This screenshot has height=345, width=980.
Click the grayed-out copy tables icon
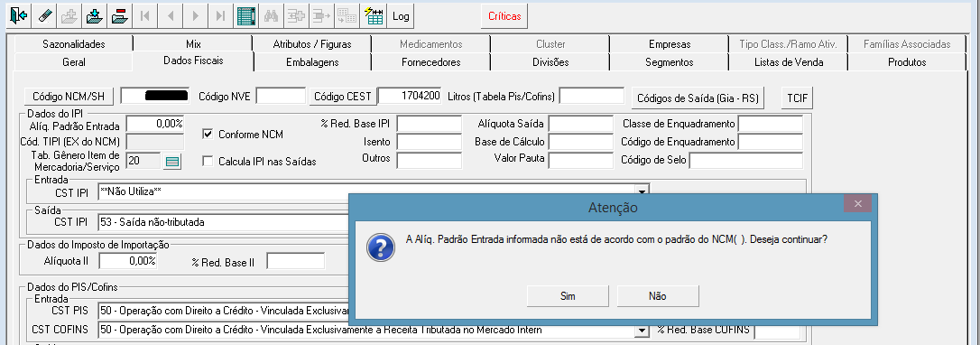(347, 16)
